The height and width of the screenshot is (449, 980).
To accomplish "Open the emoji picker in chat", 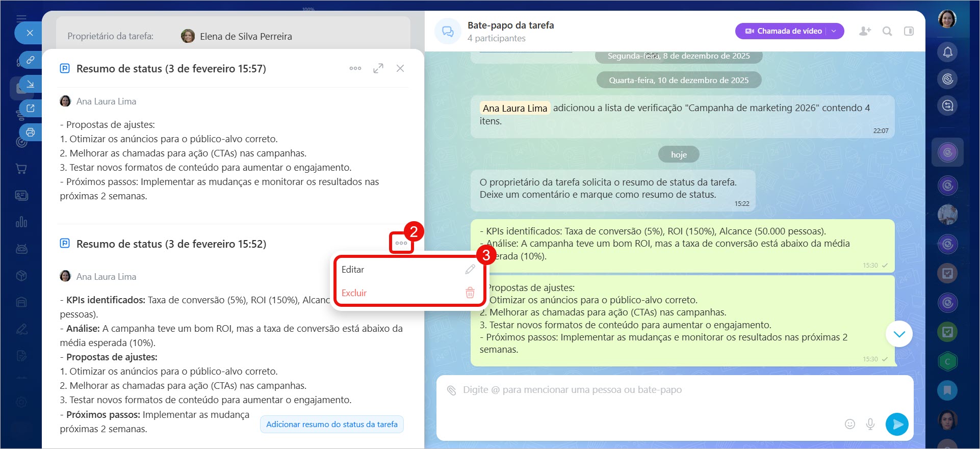I will 849,424.
